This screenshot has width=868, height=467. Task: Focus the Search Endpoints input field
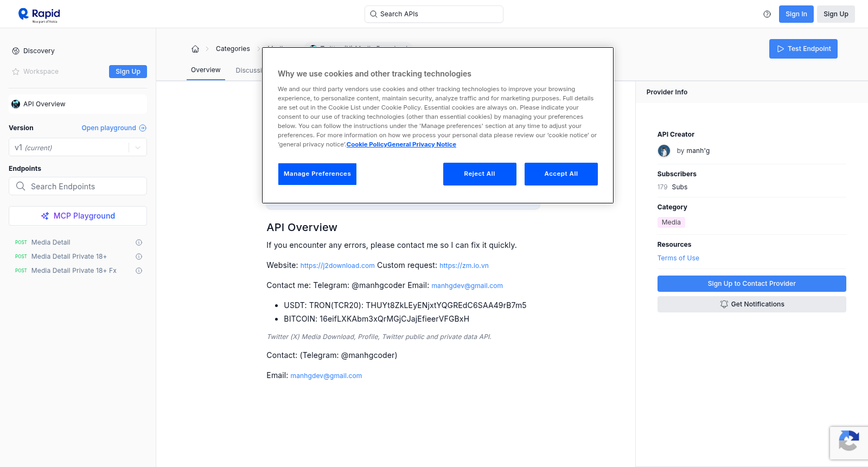(x=78, y=186)
